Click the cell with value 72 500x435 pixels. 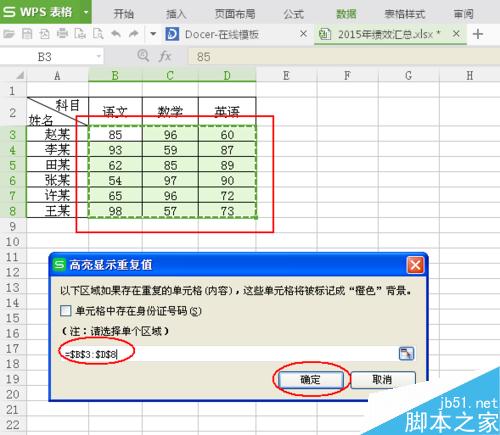pos(227,196)
